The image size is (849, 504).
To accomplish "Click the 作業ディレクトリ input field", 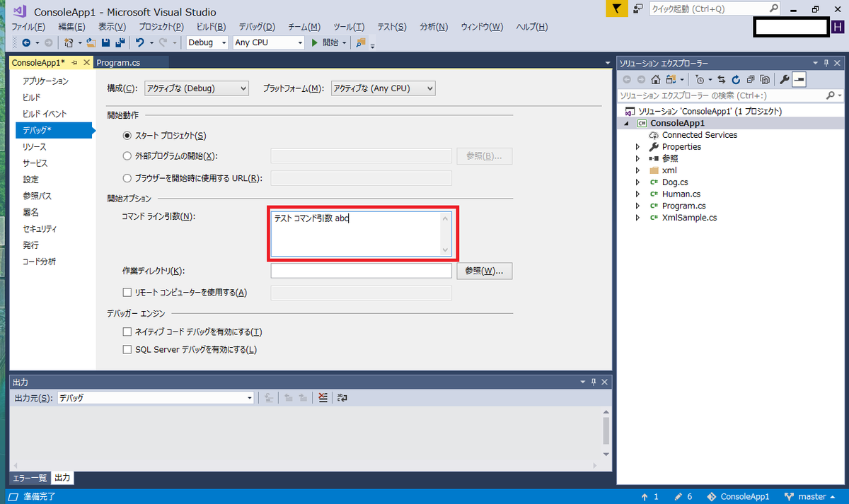I will coord(361,271).
